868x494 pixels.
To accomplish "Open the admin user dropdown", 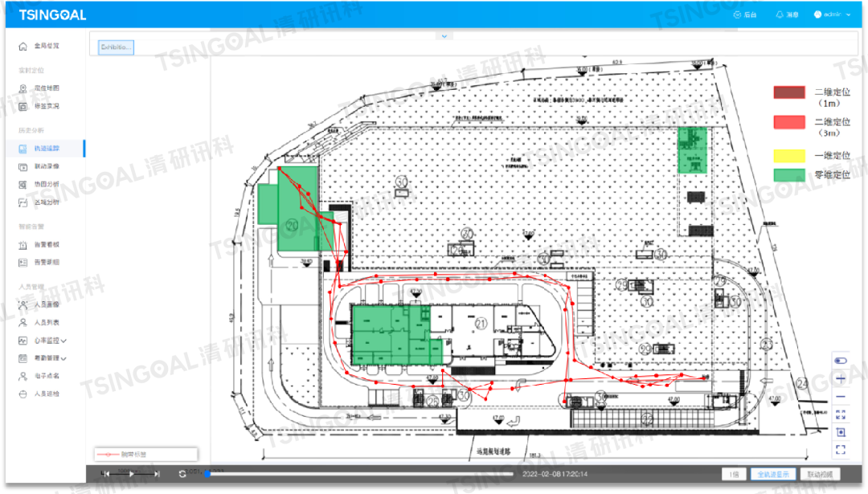I will [x=831, y=14].
